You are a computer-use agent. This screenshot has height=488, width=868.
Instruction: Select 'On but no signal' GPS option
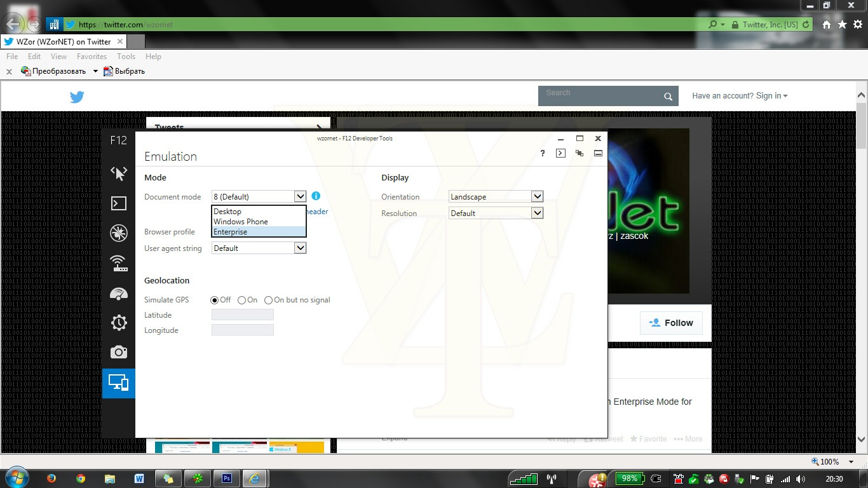coord(268,300)
